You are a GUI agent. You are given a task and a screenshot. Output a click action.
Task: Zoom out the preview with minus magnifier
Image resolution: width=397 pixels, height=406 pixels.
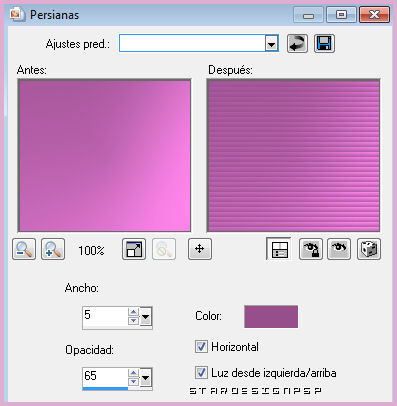tap(24, 249)
